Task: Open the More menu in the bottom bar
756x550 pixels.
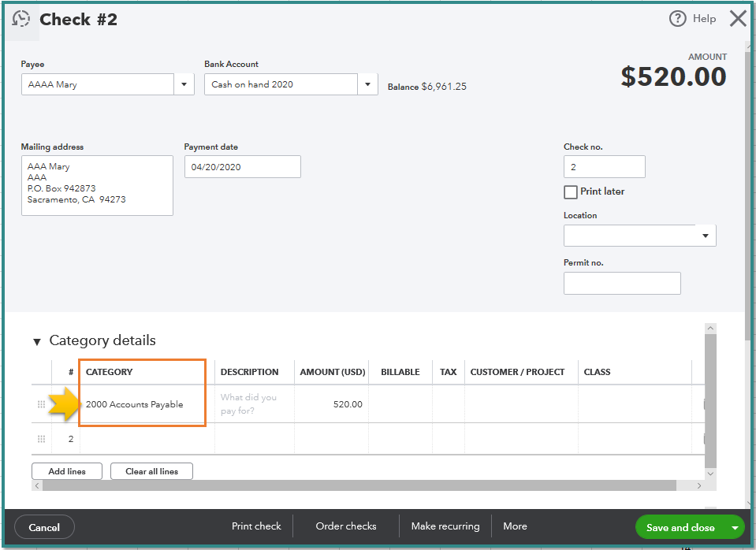Action: [x=515, y=526]
